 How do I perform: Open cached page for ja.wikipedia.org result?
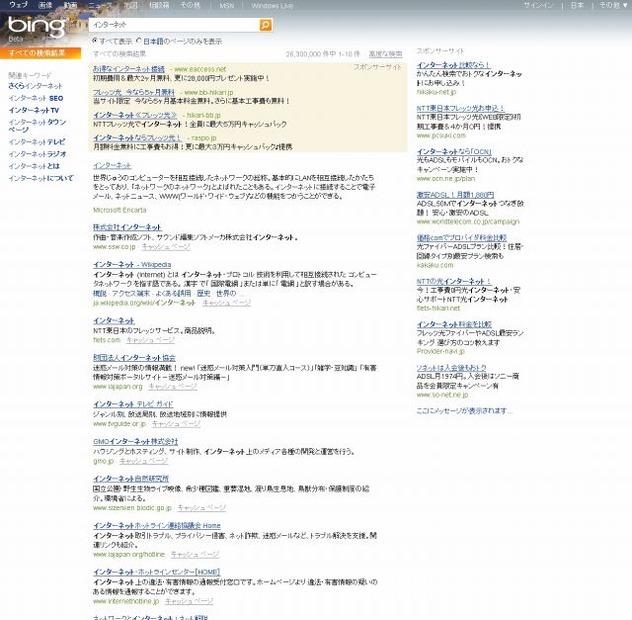pos(227,303)
